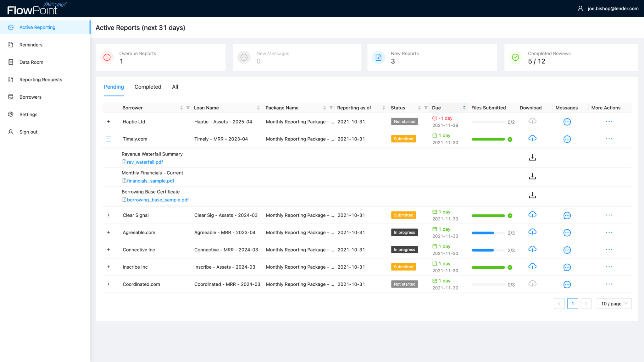Open messages for Coordinated.com report
This screenshot has width=644, height=362.
click(567, 285)
